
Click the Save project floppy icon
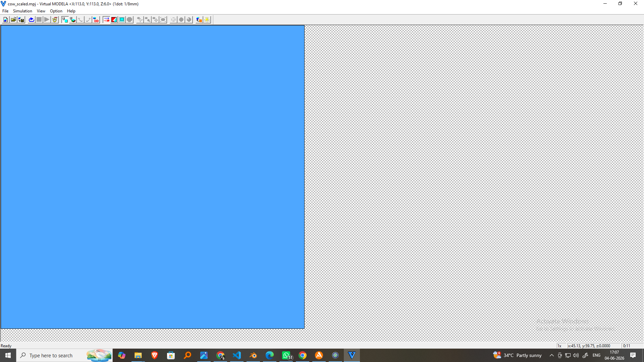tap(21, 20)
